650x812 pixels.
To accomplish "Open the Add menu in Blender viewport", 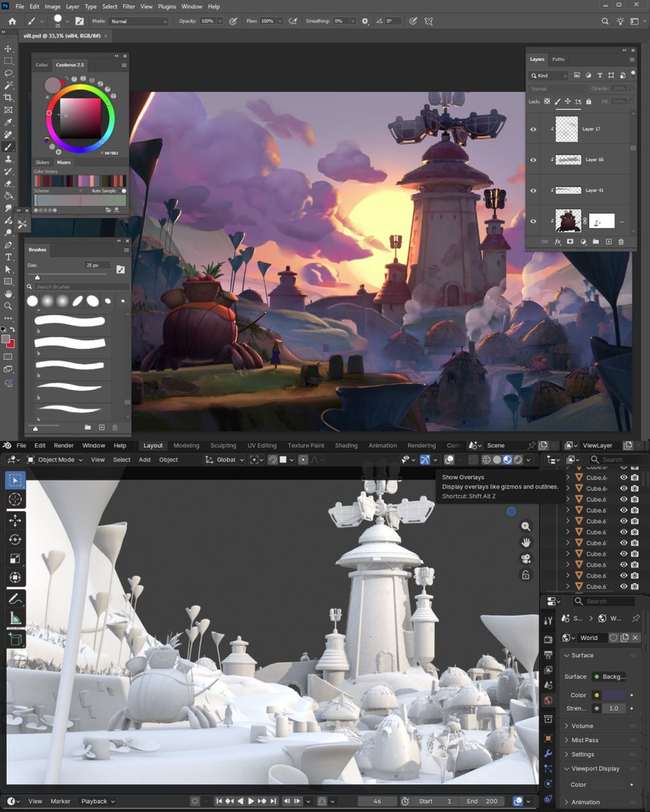I will pos(144,459).
